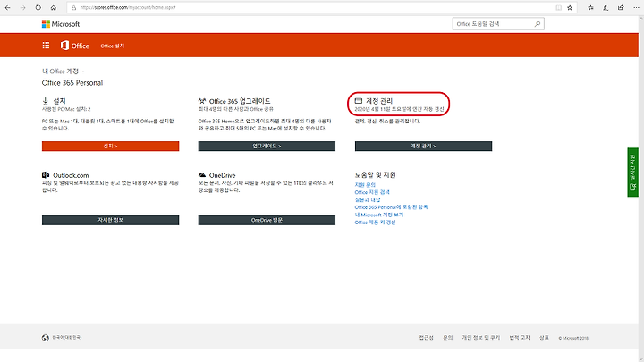
Task: Change language via 한국어(대한민국) footer link
Action: click(x=66, y=338)
